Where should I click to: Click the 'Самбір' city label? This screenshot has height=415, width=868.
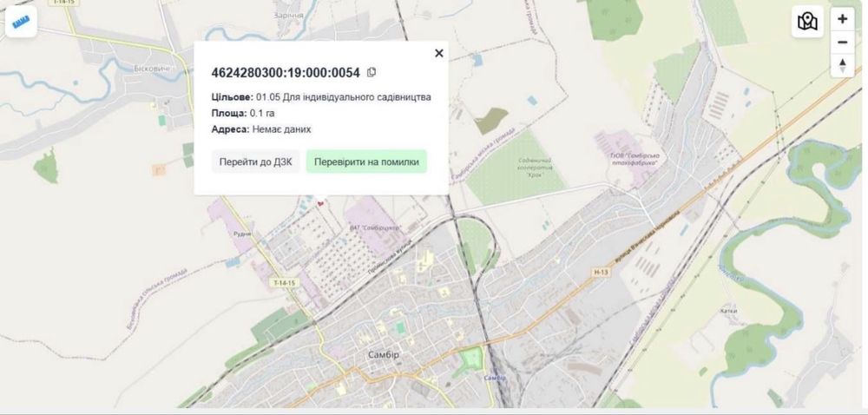click(384, 355)
